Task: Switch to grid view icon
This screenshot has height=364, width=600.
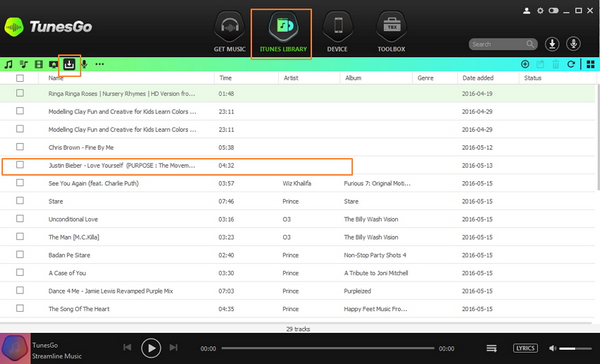Action: pos(590,64)
